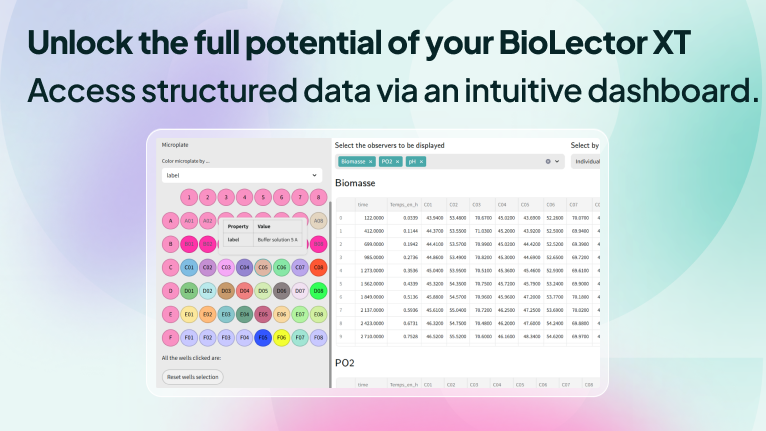
Task: Click the Biomasse table cell 122.0000
Action: tap(372, 217)
